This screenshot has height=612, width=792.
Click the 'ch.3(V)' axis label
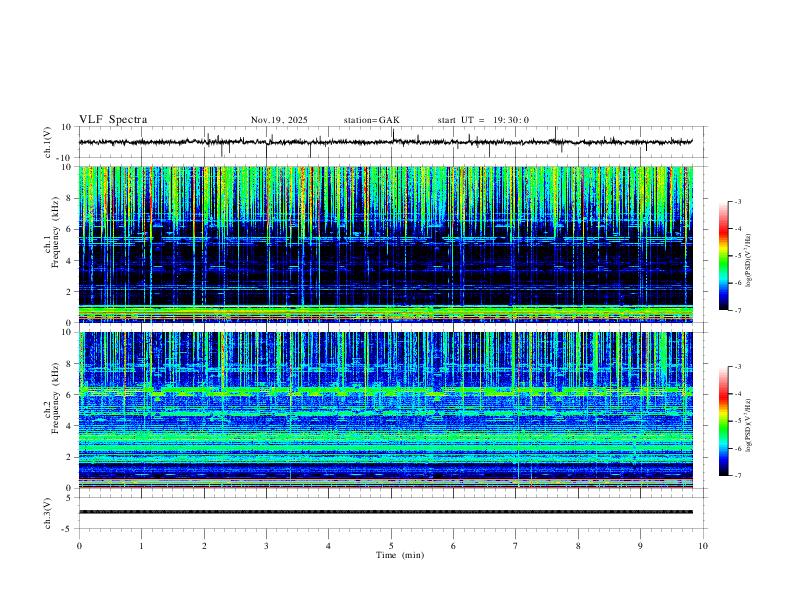coord(48,513)
